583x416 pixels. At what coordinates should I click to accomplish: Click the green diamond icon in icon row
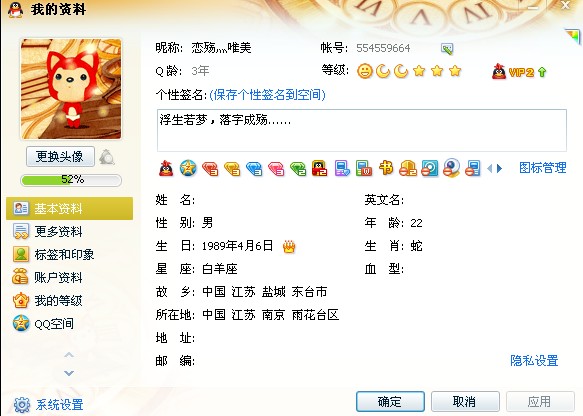298,169
